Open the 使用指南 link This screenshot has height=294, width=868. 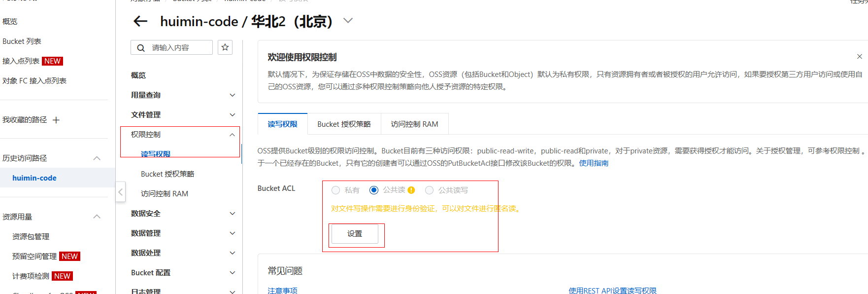[x=594, y=163]
